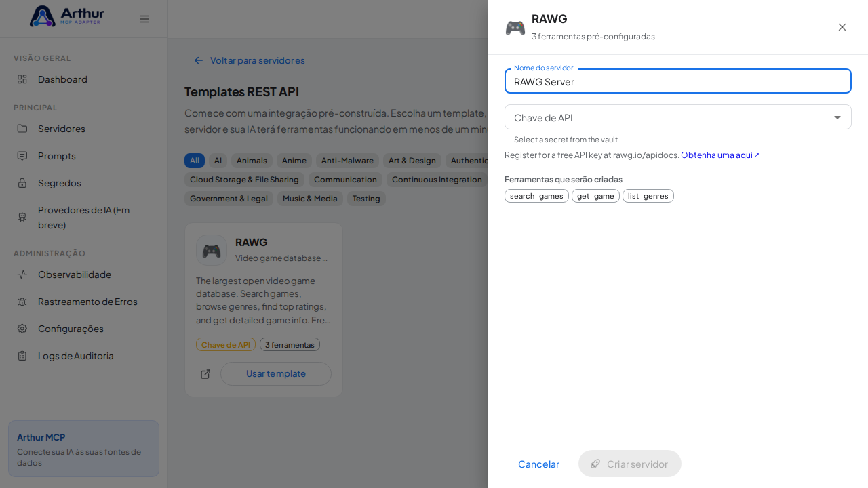The width and height of the screenshot is (868, 488).
Task: Click the Usar template button
Action: (276, 373)
